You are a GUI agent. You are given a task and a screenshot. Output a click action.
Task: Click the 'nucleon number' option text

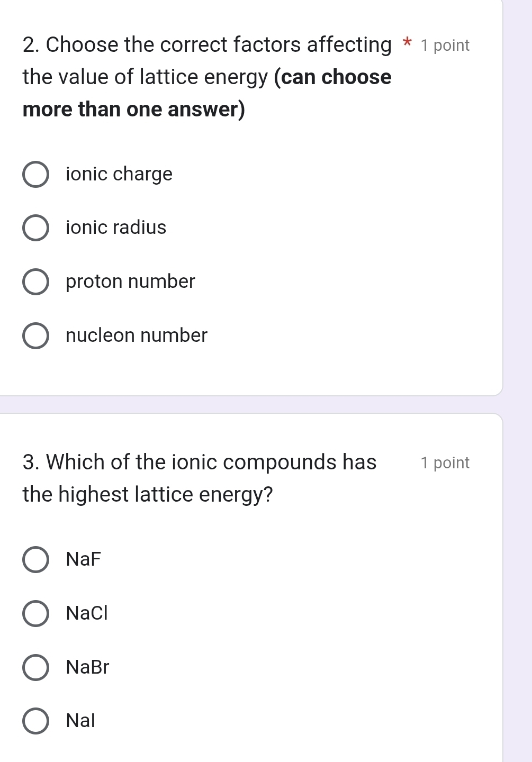137,335
